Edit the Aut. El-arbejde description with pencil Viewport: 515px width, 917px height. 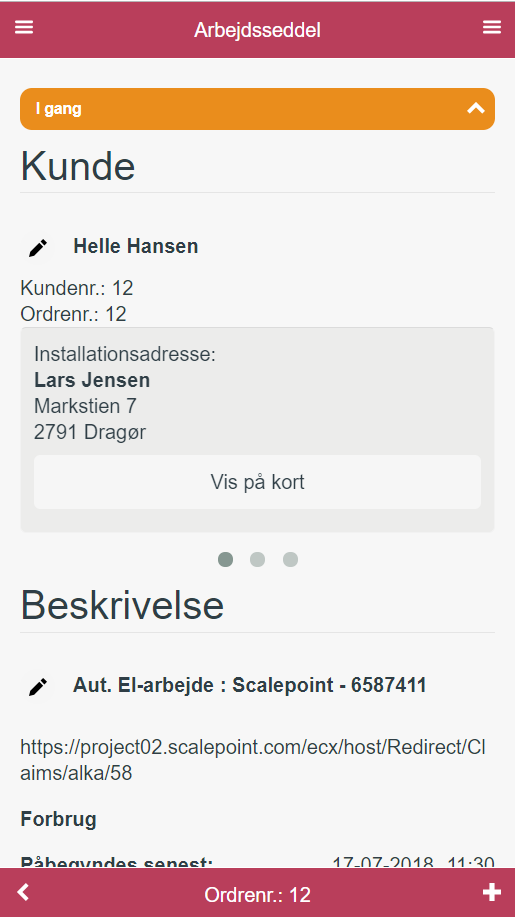point(38,687)
